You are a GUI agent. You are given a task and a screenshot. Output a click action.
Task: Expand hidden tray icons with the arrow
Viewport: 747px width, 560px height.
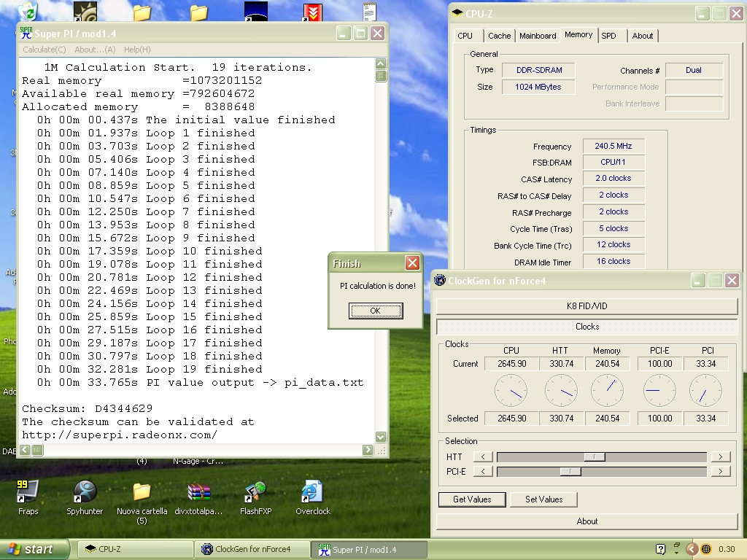692,549
